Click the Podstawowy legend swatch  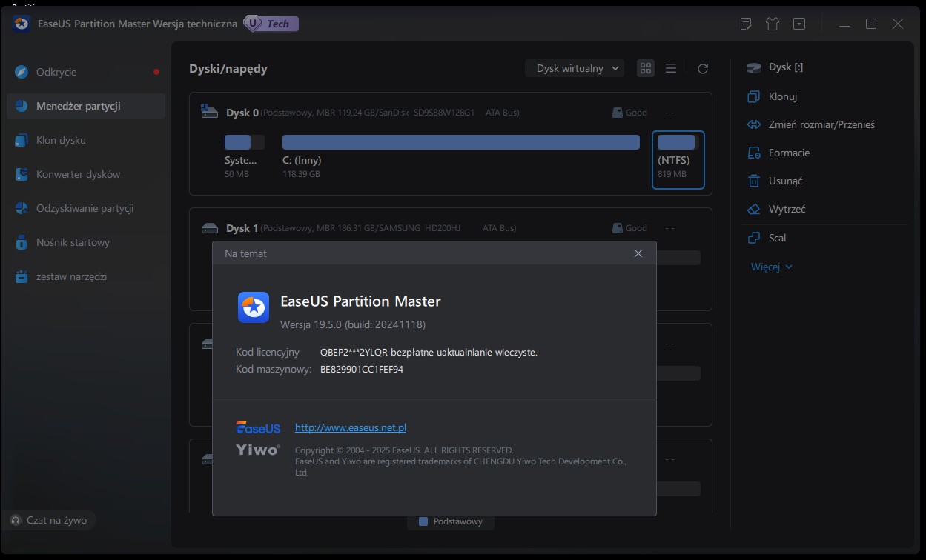coord(423,521)
